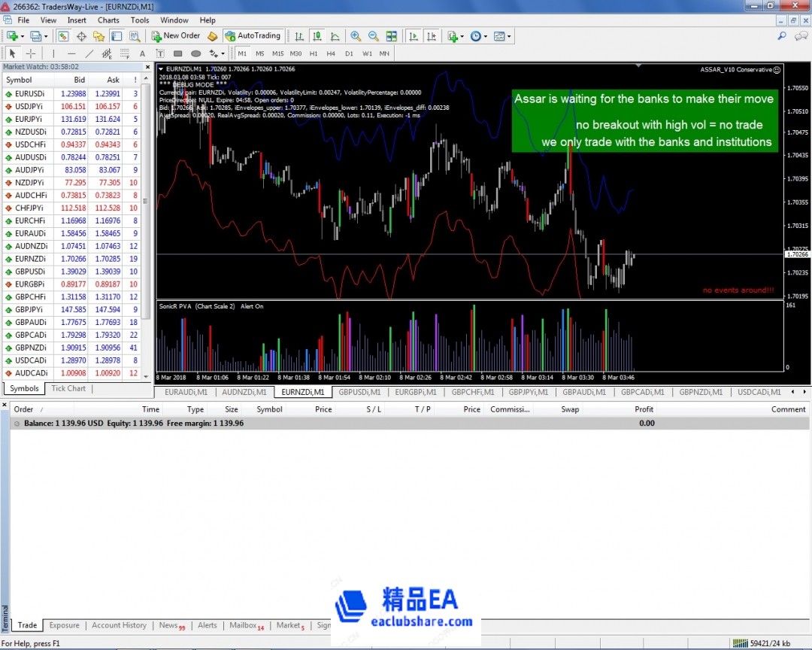Click the search magnifier icon
This screenshot has width=812, height=650.
782,36
